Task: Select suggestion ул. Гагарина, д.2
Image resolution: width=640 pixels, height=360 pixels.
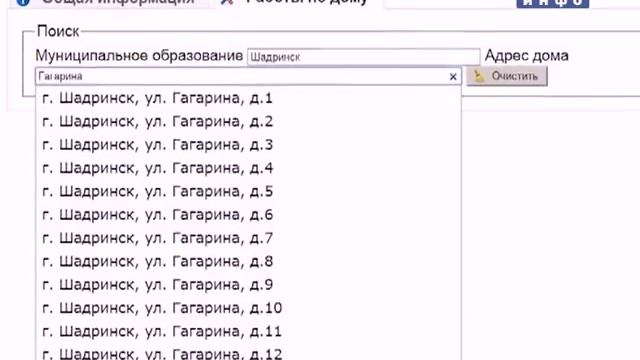Action: click(248, 121)
